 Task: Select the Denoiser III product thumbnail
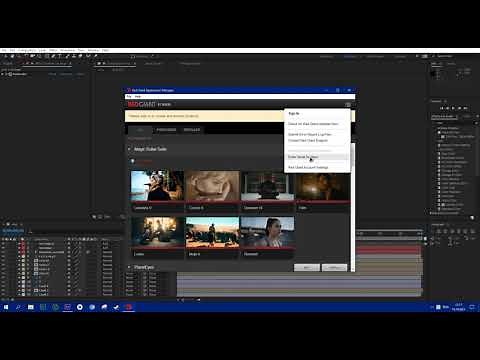pos(267,191)
